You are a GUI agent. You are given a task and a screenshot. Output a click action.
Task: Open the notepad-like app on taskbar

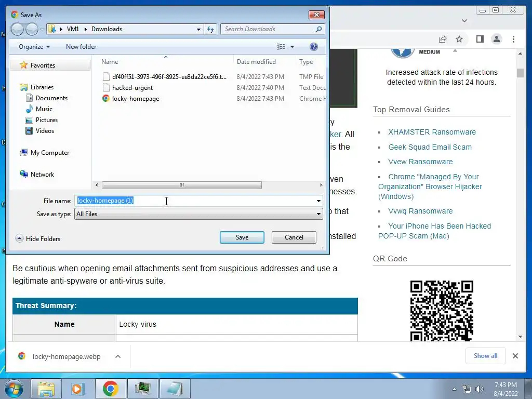[175, 389]
